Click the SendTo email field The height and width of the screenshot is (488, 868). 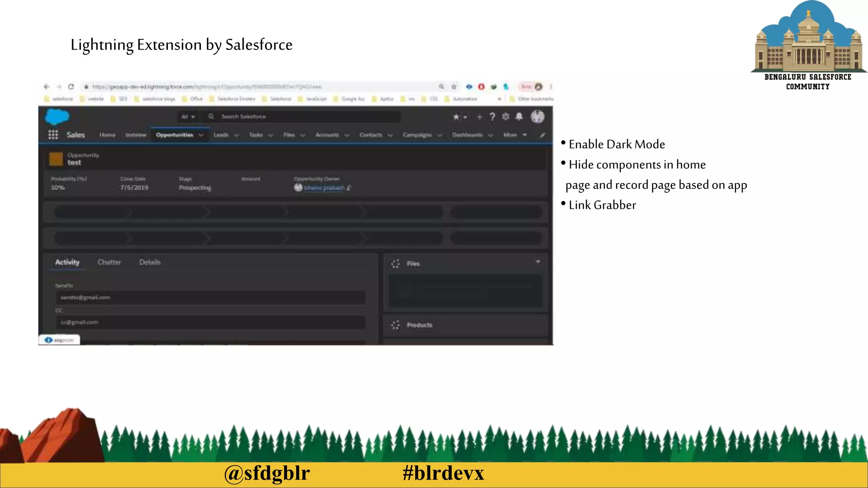click(x=211, y=297)
